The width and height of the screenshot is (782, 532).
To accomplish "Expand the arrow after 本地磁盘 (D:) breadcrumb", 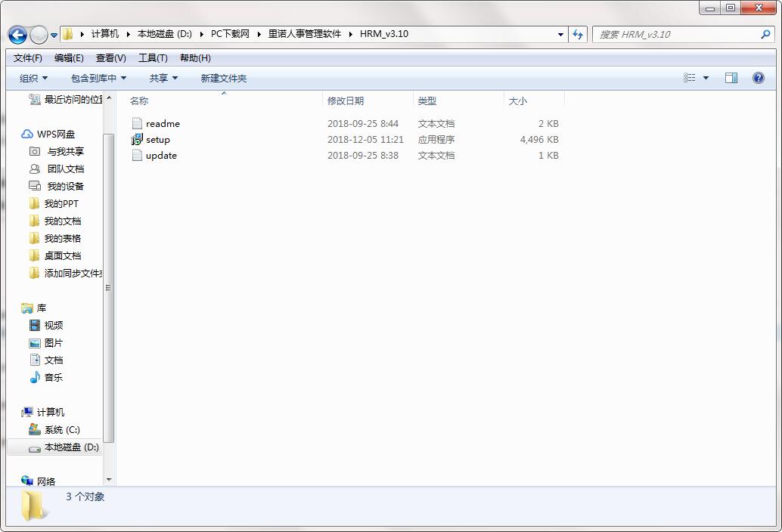I will [201, 34].
